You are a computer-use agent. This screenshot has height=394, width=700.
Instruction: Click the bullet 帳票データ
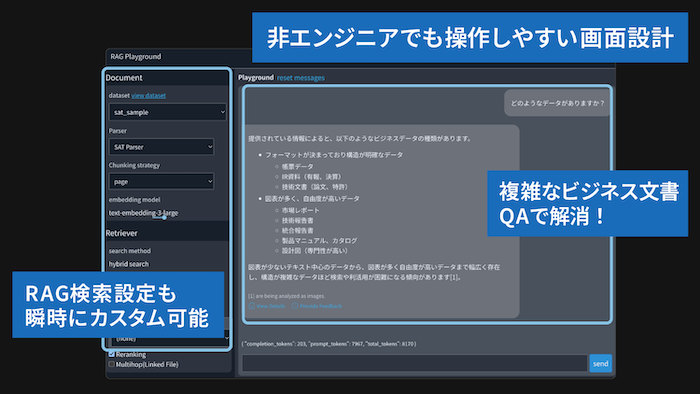[x=297, y=166]
